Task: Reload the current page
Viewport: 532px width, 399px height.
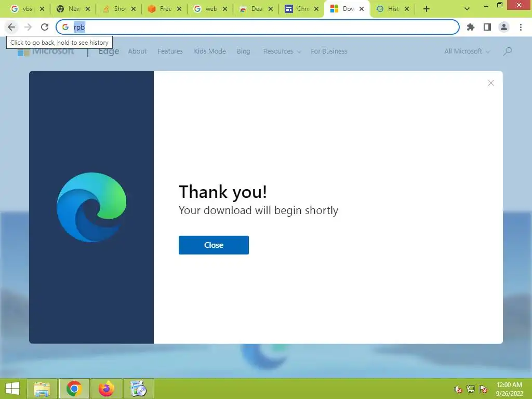Action: 45,27
